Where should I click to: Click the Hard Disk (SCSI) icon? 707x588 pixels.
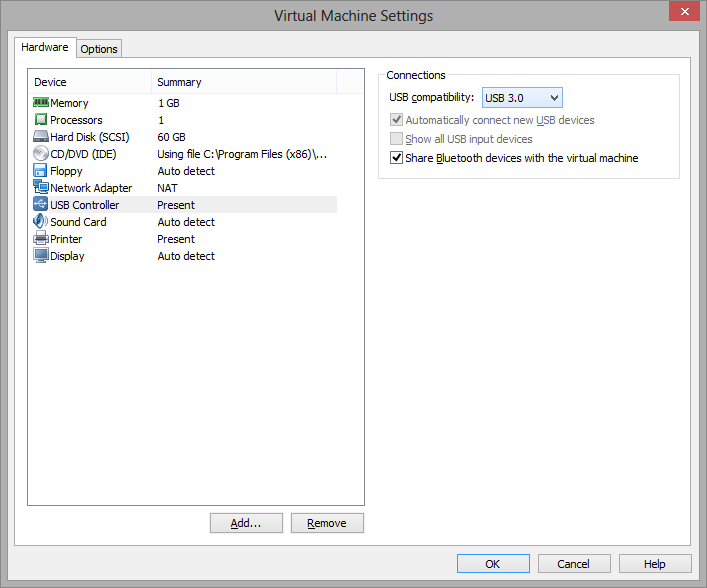pyautogui.click(x=41, y=137)
